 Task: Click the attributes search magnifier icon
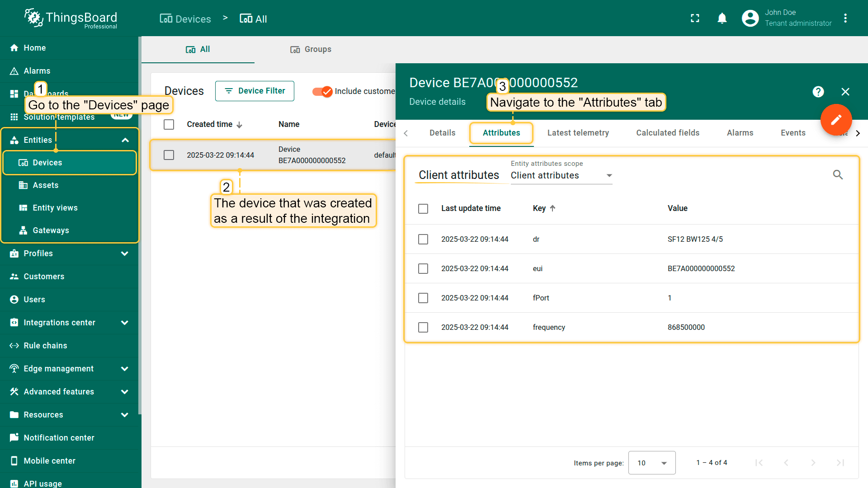point(838,175)
